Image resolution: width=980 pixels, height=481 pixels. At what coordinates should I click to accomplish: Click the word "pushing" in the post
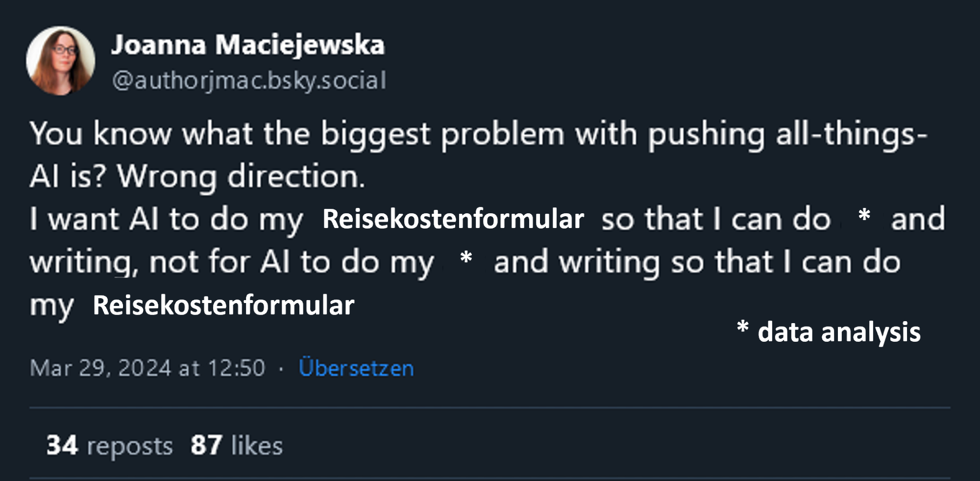[x=706, y=134]
